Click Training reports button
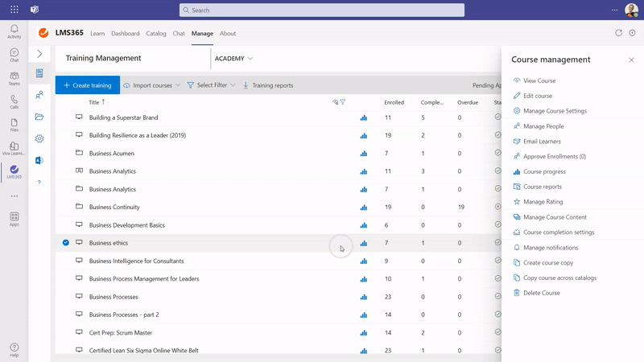 tap(268, 85)
